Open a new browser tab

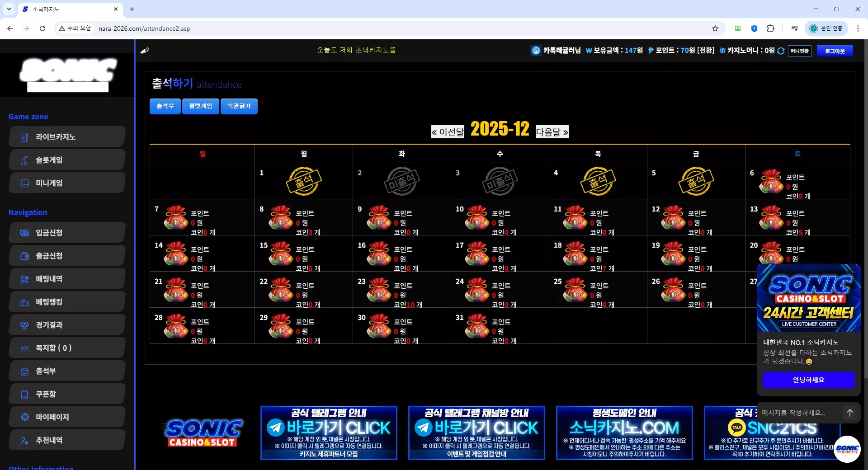(x=132, y=9)
